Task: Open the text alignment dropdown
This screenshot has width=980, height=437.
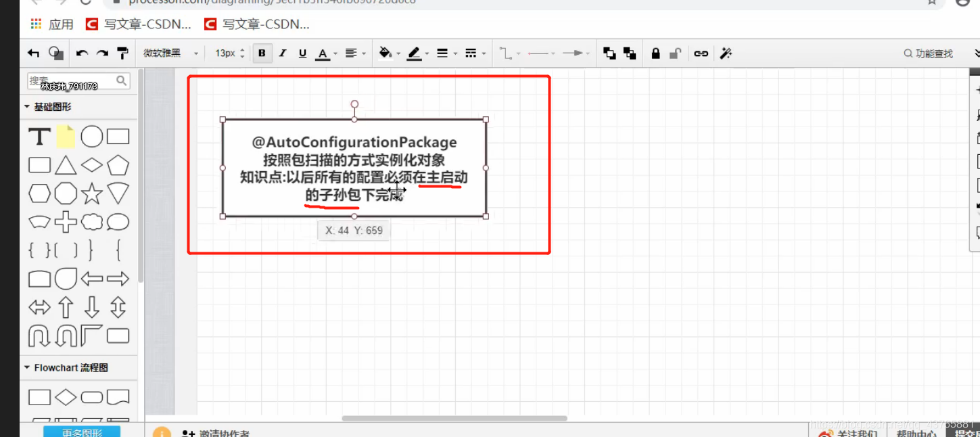Action: (356, 53)
